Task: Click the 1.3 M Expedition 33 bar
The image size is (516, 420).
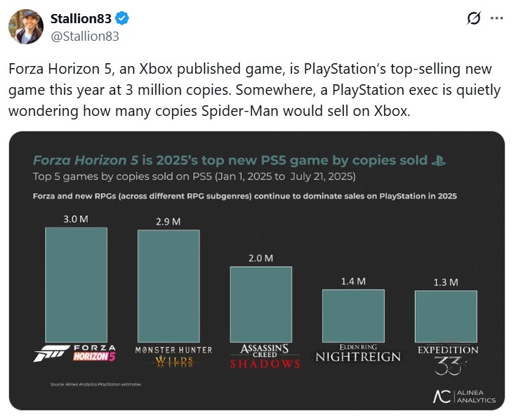Action: pyautogui.click(x=446, y=316)
